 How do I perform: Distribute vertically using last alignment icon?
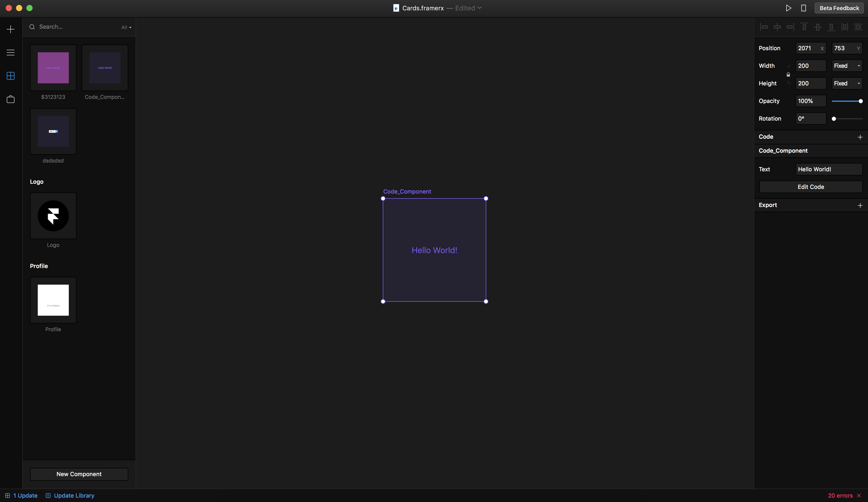coord(858,27)
